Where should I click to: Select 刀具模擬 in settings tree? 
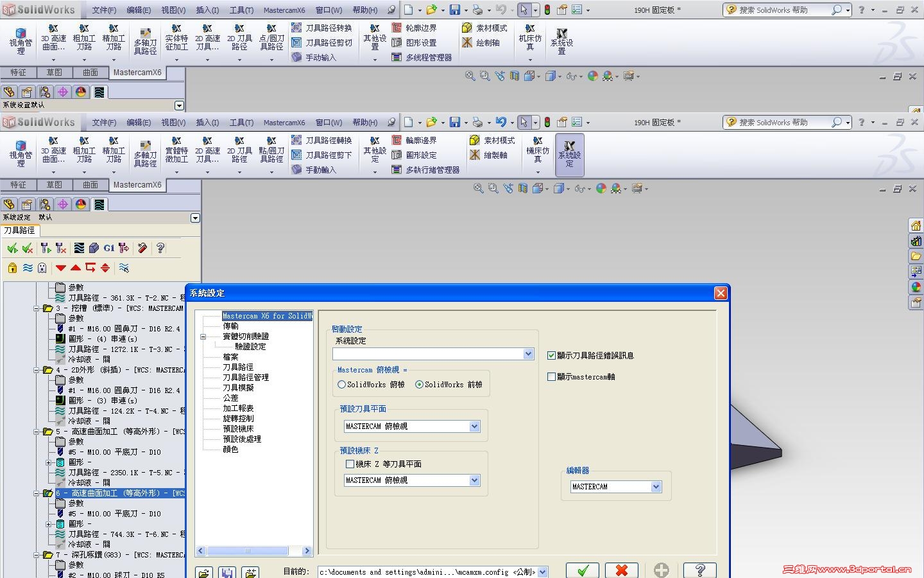click(239, 388)
